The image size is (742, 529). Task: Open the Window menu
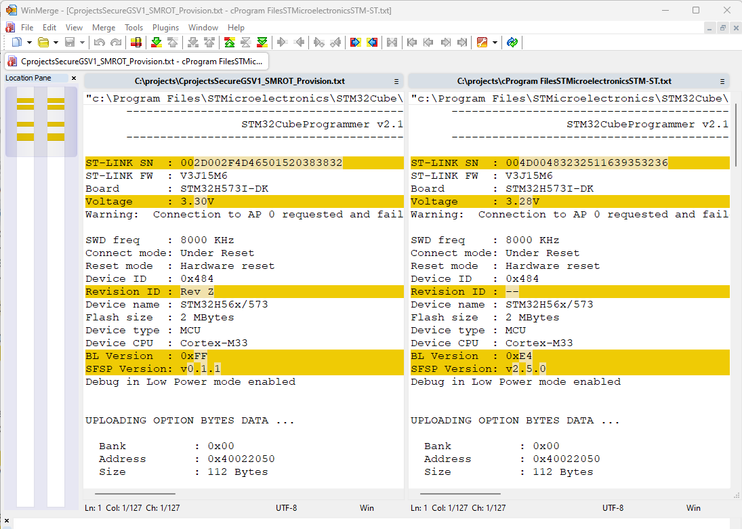[203, 27]
